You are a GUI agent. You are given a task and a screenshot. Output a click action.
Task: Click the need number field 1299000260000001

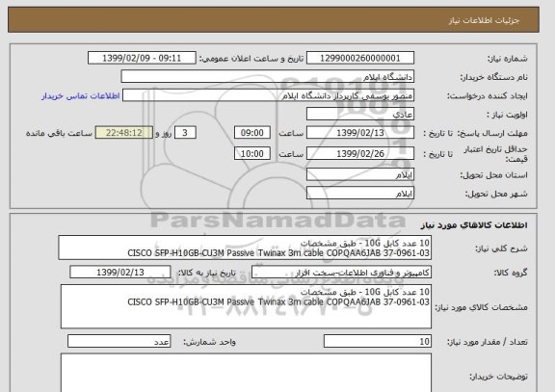click(x=360, y=58)
